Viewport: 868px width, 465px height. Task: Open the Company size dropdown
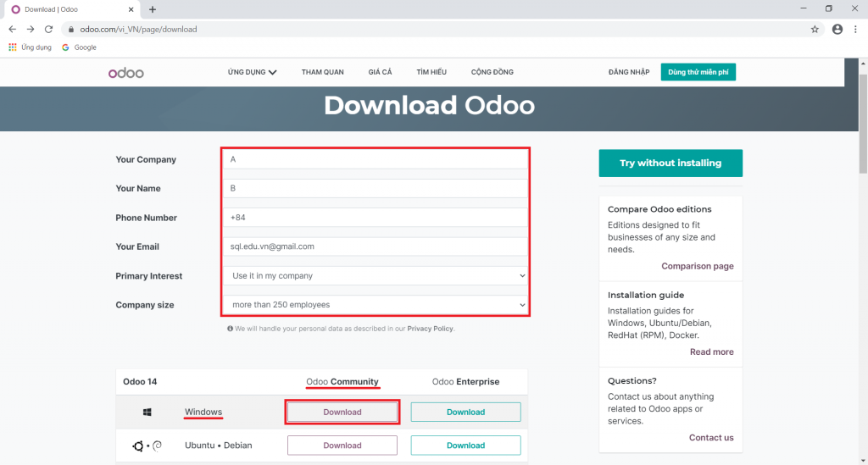coord(376,305)
